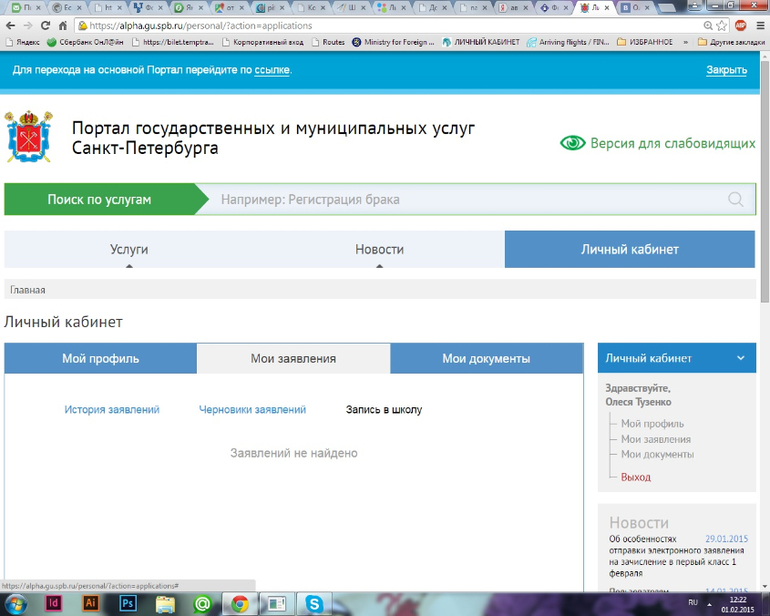The image size is (770, 616).
Task: Click the Главная breadcrumb
Action: tap(28, 290)
